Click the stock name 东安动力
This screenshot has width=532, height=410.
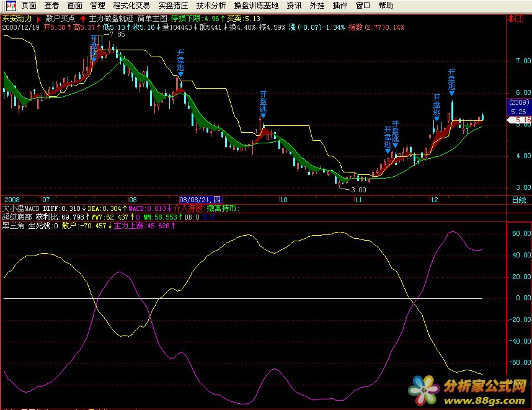click(17, 19)
